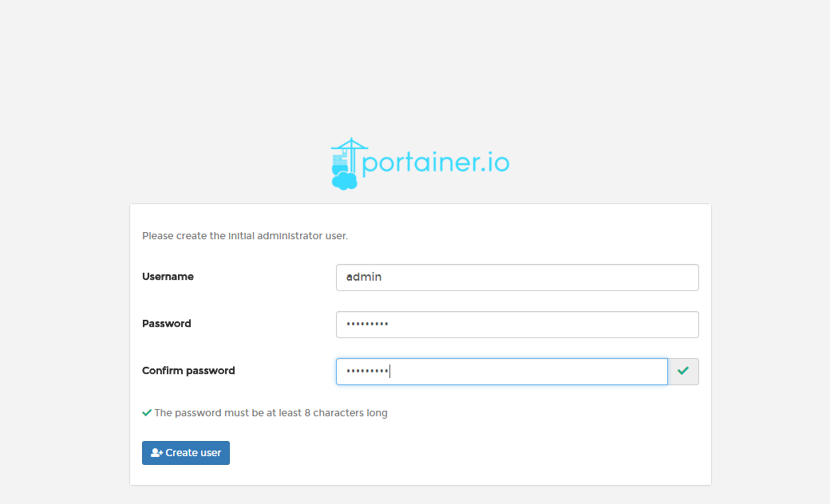This screenshot has height=504, width=830.
Task: Click the Confirm password field label
Action: pos(188,371)
